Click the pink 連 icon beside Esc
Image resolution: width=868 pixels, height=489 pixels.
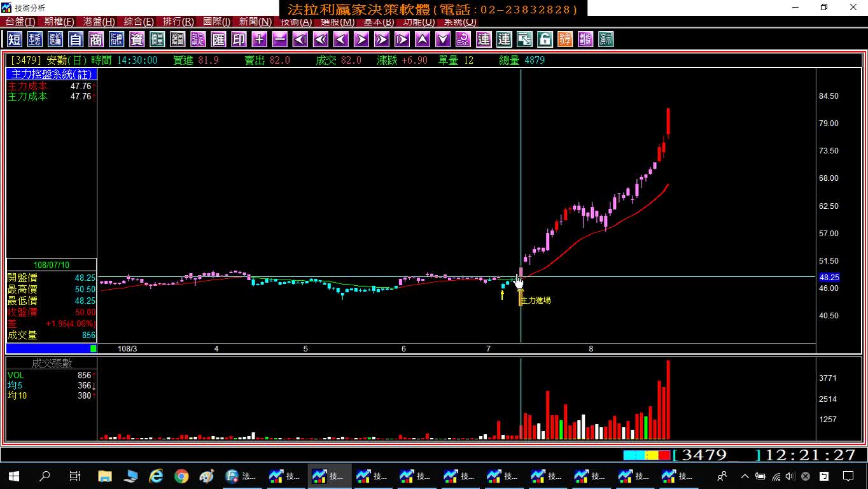[x=483, y=39]
